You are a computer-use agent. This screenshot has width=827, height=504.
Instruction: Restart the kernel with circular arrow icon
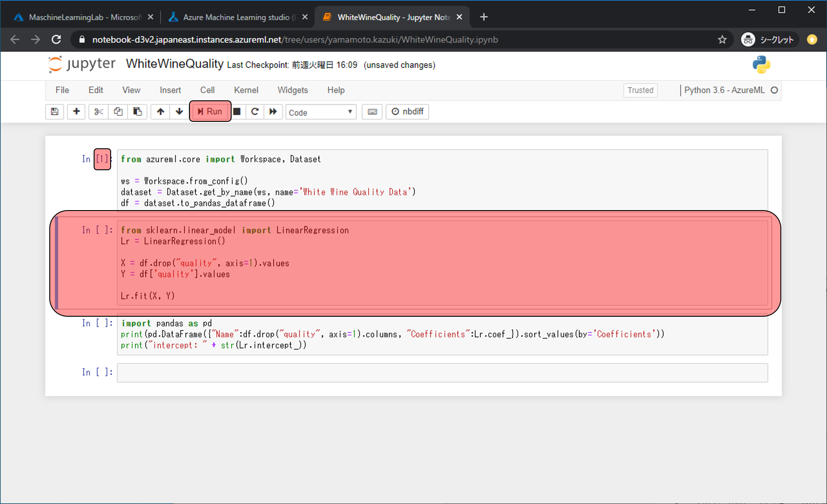pyautogui.click(x=255, y=112)
